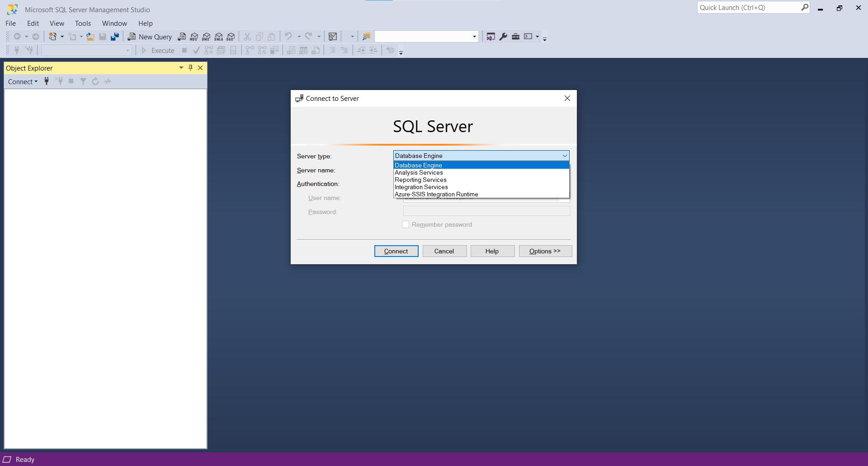Pin the Object Explorer panel

[x=191, y=68]
